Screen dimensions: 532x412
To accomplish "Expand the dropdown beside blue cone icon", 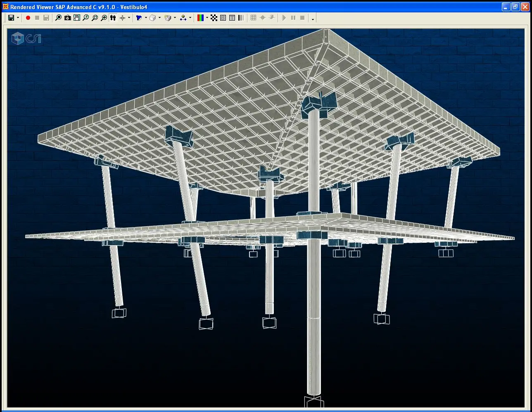I will (x=146, y=18).
